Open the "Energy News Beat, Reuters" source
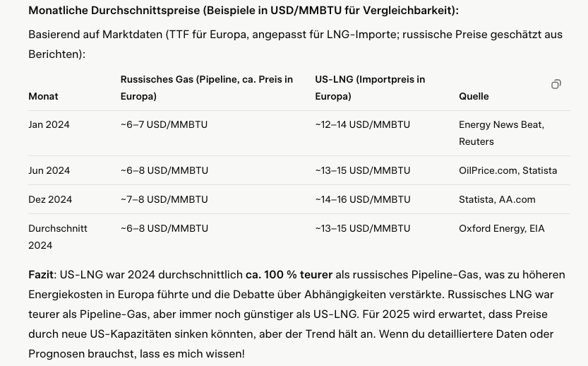 (501, 133)
